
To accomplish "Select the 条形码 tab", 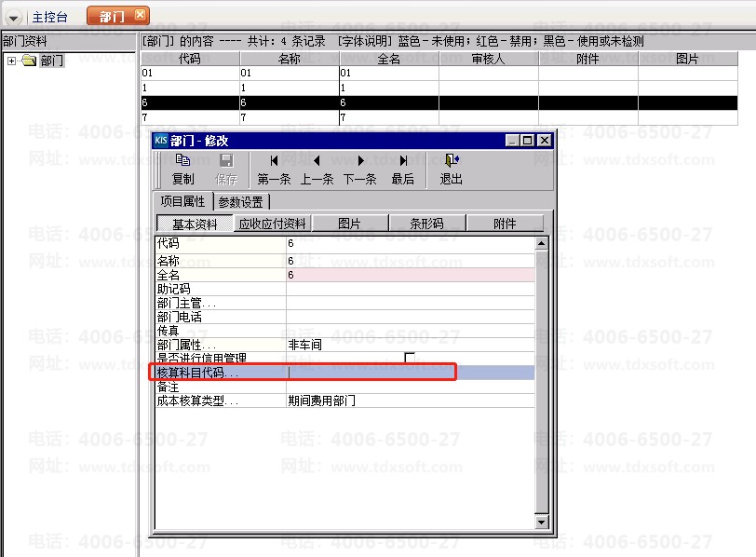I will pyautogui.click(x=426, y=224).
